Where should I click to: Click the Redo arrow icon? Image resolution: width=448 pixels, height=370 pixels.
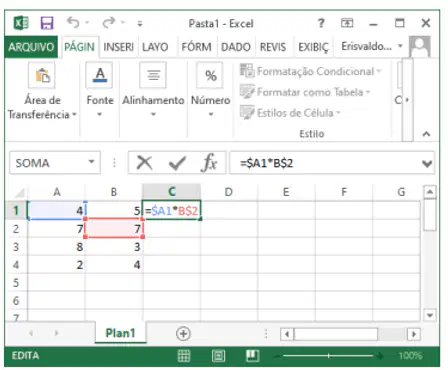pyautogui.click(x=109, y=23)
